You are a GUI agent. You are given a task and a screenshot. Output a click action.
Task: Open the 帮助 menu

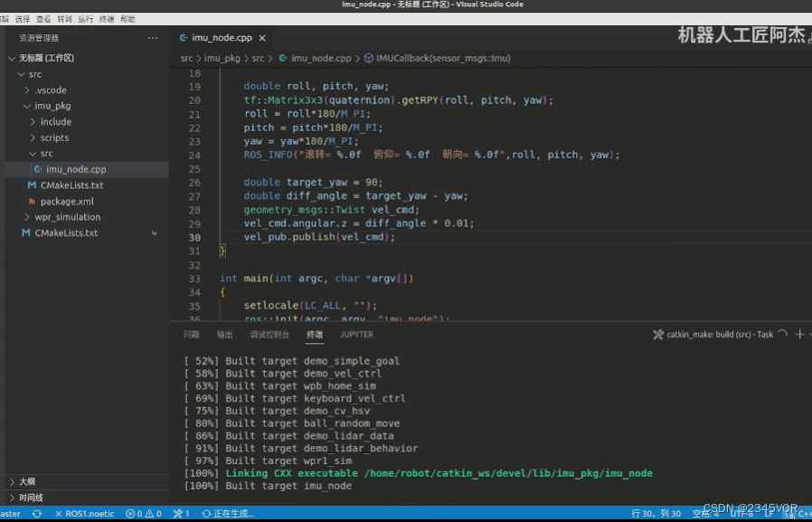(127, 18)
